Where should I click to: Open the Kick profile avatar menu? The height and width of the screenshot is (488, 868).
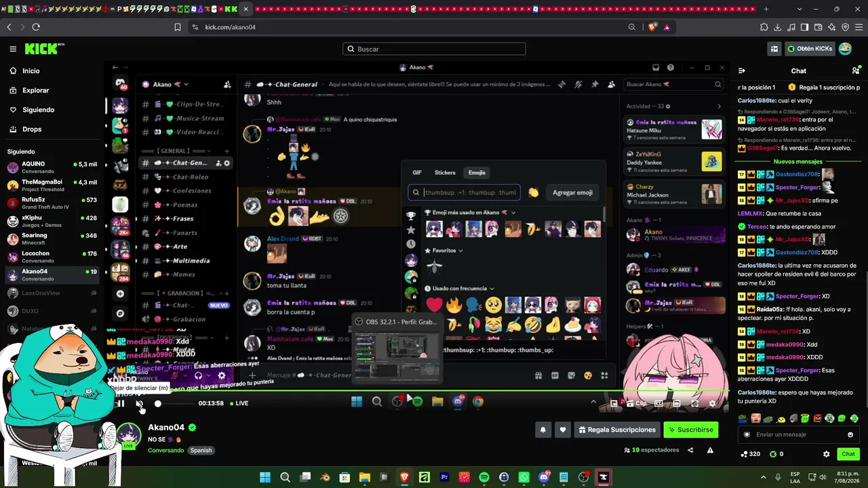(845, 49)
